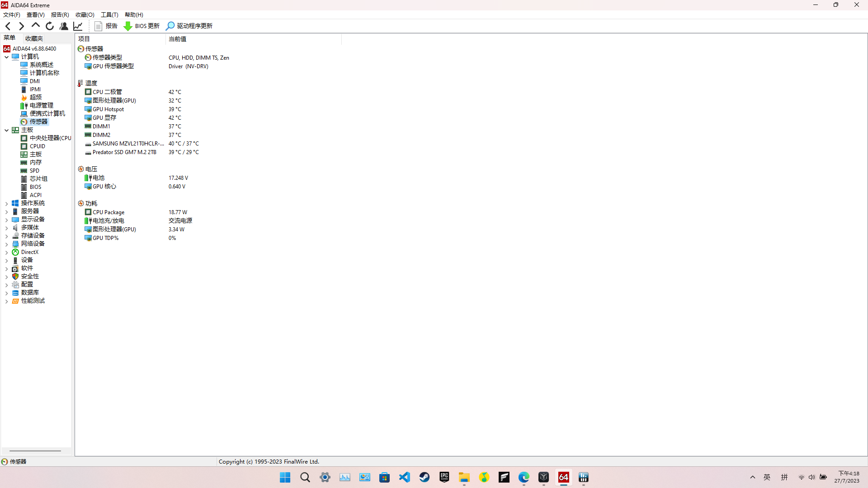Click the Forward navigation arrow
Image resolution: width=868 pixels, height=488 pixels.
(21, 26)
